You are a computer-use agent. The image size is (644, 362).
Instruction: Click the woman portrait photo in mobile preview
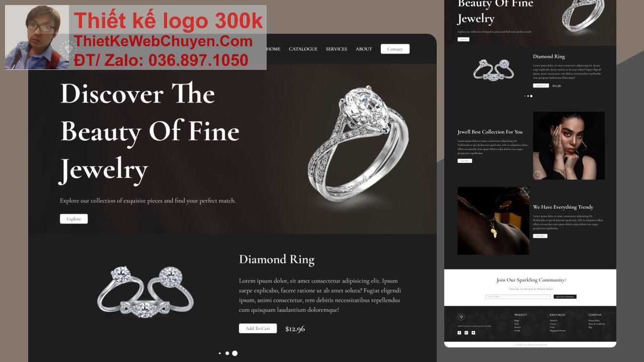click(x=569, y=145)
